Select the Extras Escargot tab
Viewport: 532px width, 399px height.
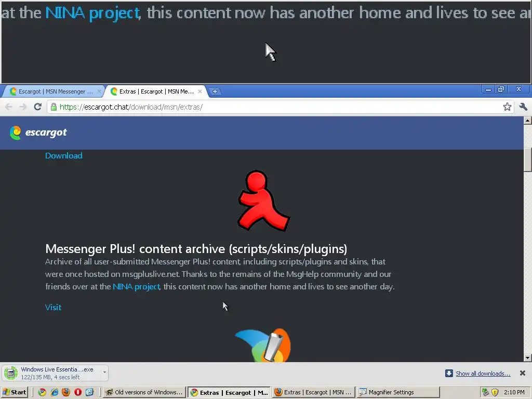pos(156,91)
